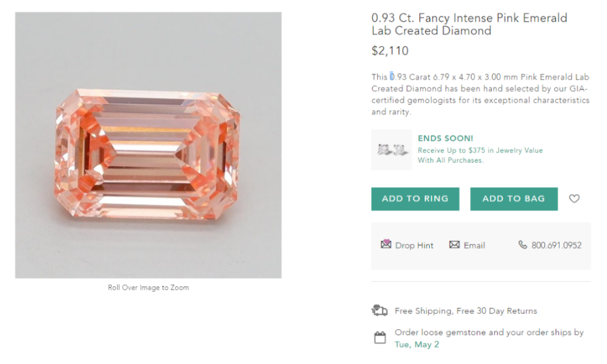The image size is (607, 364).
Task: Click Free Shipping, Free 30 Day Returns text
Action: (465, 311)
